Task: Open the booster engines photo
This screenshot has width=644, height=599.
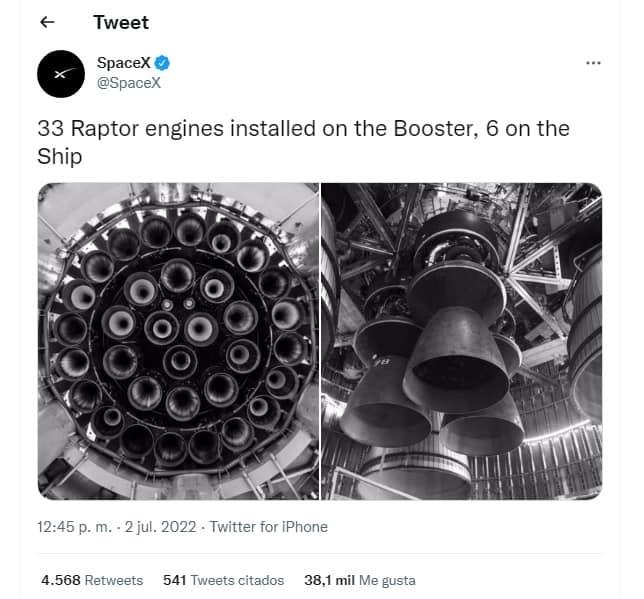Action: 178,341
